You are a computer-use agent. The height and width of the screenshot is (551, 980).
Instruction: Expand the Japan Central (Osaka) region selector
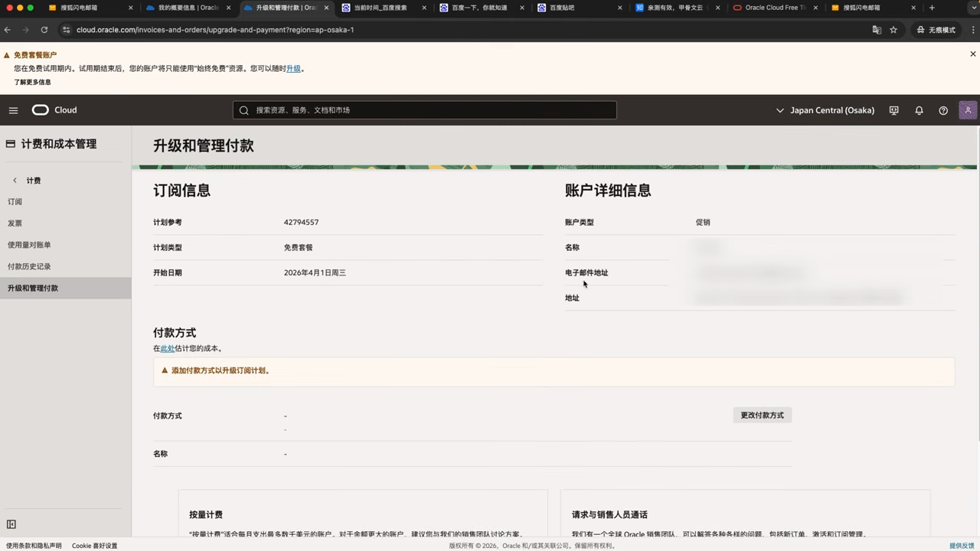pyautogui.click(x=825, y=110)
